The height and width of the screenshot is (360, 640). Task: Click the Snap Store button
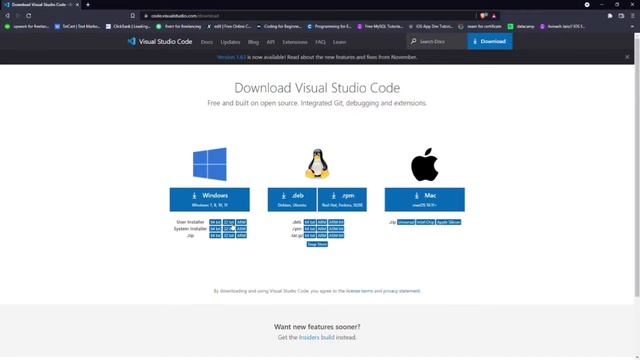317,244
